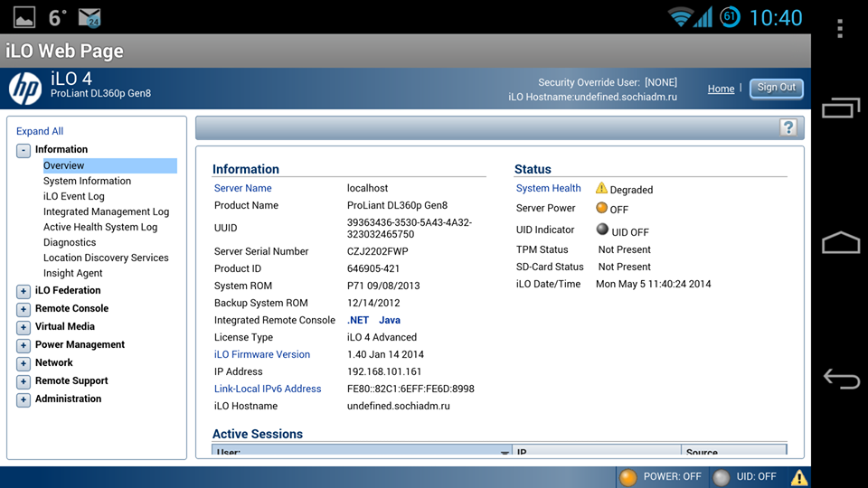Click the iLO Firmware Version link
The width and height of the screenshot is (868, 488).
(262, 354)
